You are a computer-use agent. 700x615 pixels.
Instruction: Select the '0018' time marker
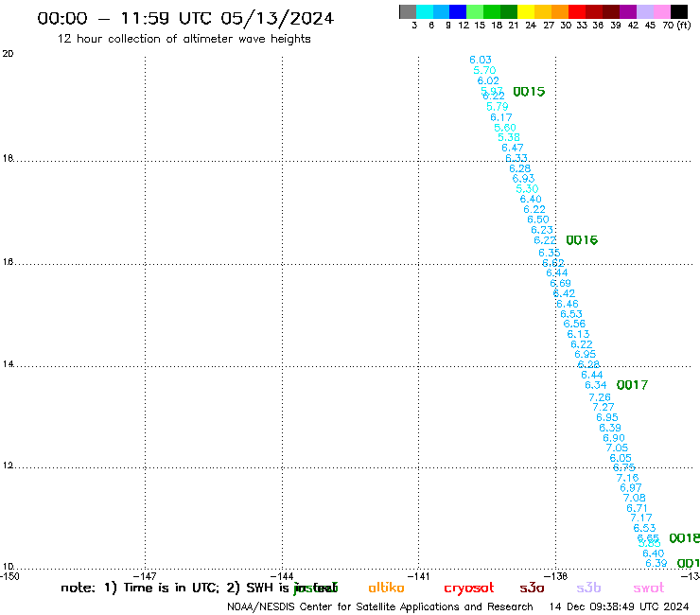pyautogui.click(x=684, y=538)
